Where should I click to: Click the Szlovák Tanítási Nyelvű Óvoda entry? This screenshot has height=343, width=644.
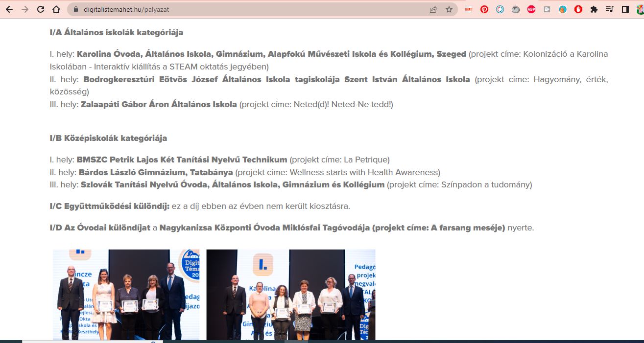coord(233,184)
